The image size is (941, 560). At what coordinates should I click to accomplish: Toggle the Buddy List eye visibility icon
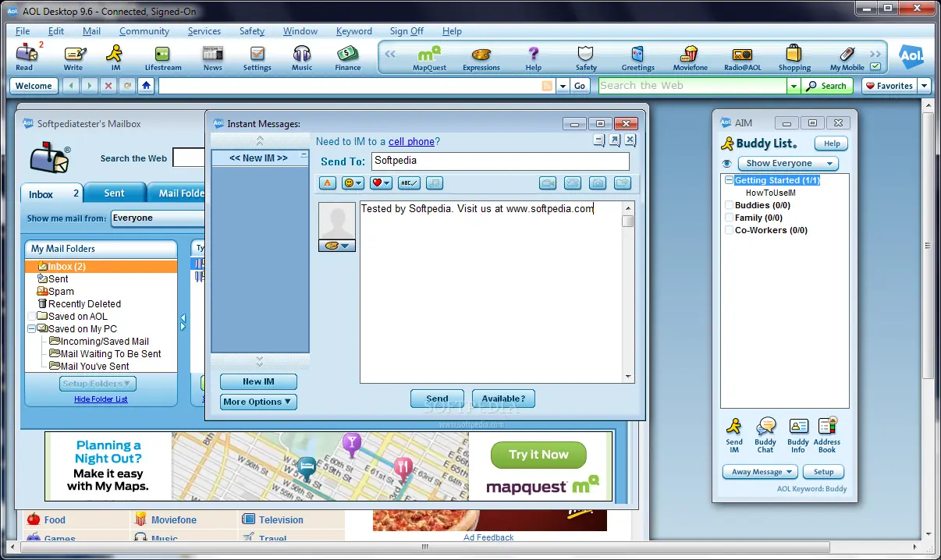click(726, 164)
